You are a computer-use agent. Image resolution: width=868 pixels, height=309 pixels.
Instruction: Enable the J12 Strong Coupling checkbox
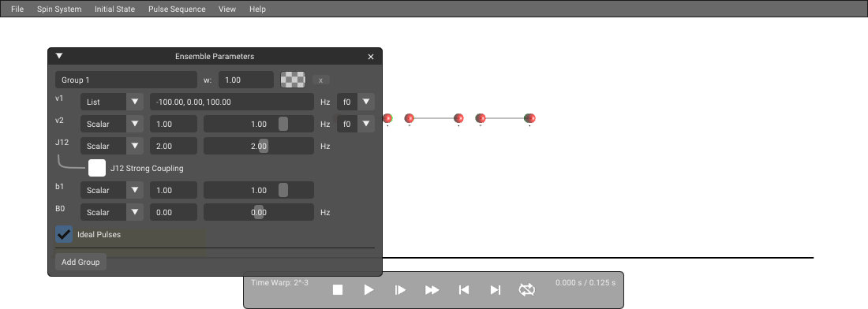click(97, 168)
